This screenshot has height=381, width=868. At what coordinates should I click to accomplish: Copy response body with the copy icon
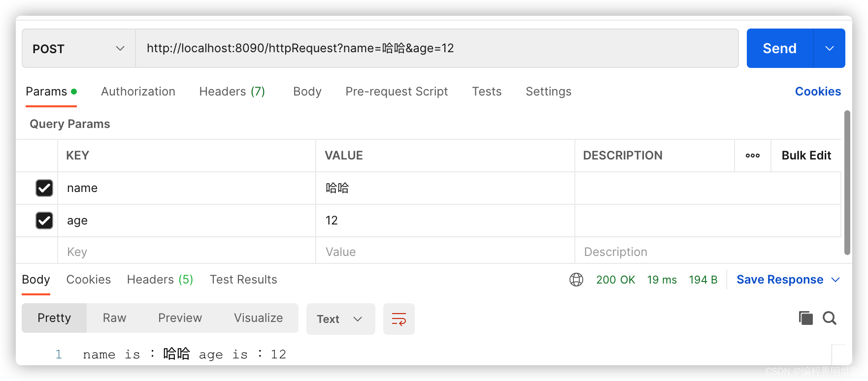click(805, 318)
